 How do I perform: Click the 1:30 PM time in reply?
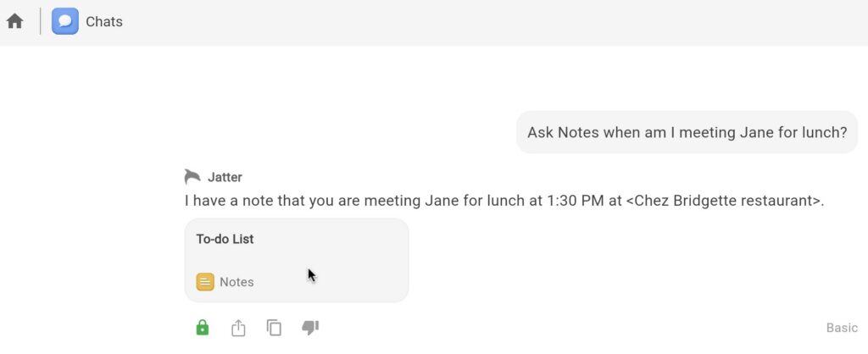click(576, 201)
